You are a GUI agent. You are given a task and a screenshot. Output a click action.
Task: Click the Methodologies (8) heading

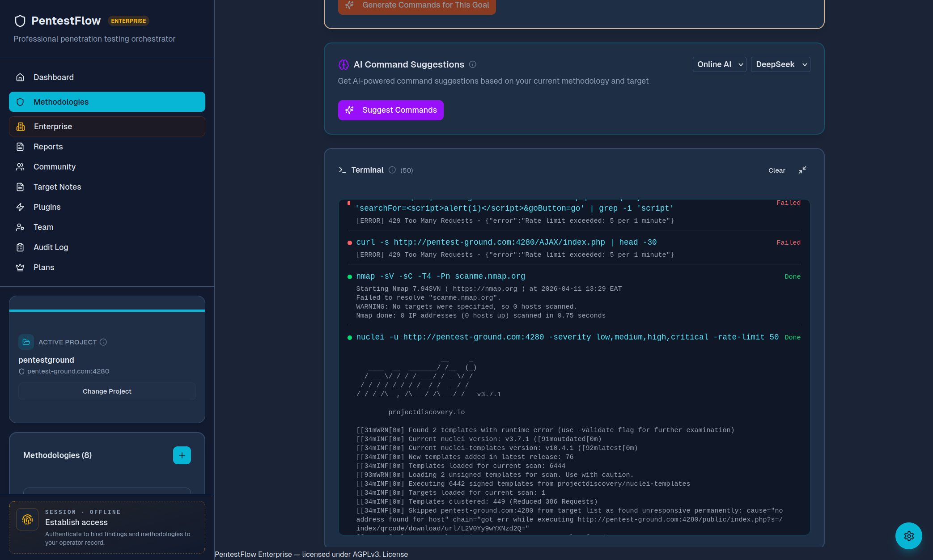click(57, 455)
